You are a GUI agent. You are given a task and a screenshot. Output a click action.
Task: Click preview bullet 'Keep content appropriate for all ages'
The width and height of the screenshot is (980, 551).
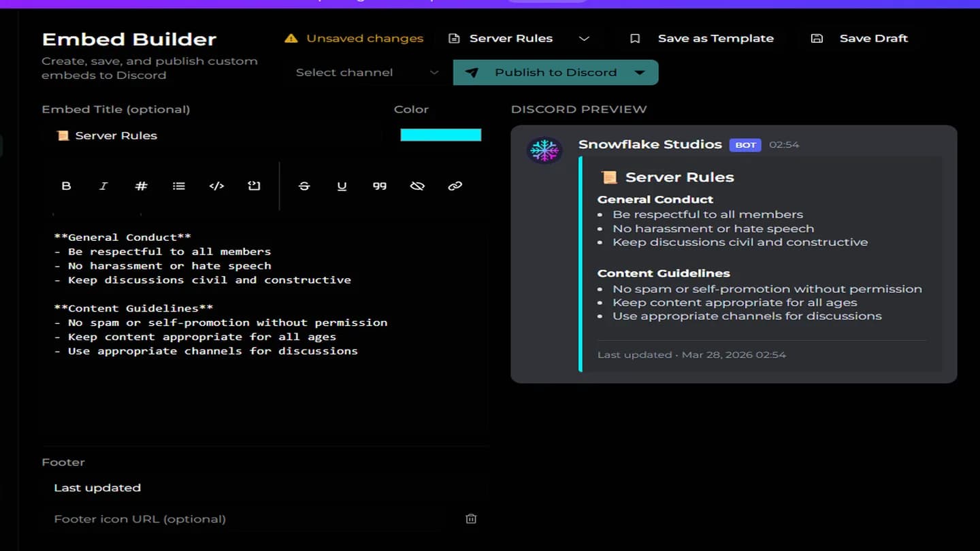735,303
